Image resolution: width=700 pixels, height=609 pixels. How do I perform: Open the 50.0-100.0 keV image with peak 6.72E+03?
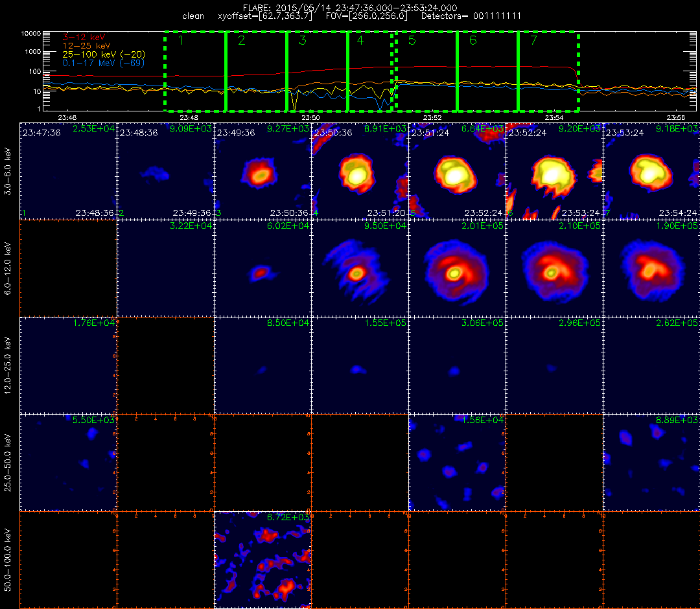point(263,560)
